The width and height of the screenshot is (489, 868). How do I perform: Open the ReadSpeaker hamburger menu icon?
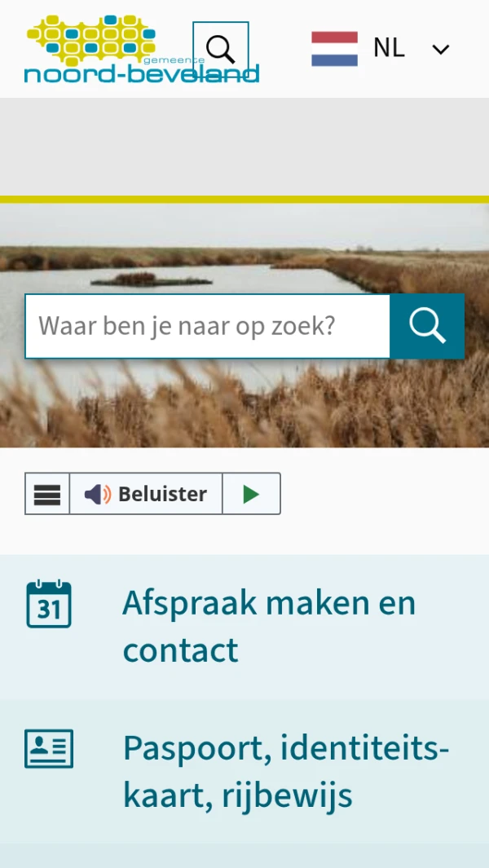47,494
